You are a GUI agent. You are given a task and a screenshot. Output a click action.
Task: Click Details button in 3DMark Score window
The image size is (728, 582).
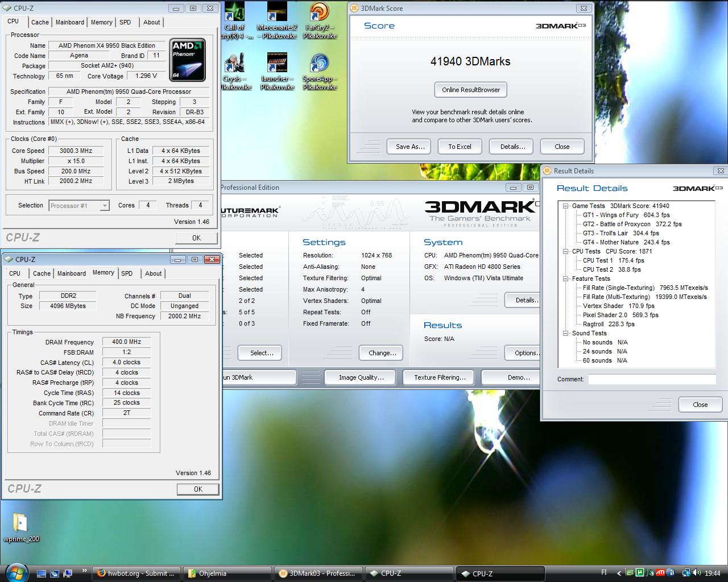pyautogui.click(x=512, y=147)
